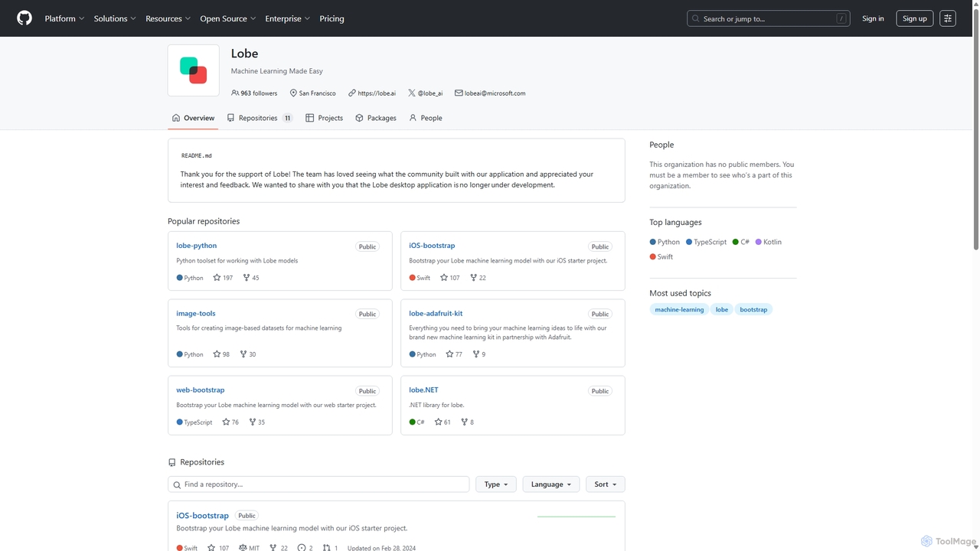The image size is (980, 551).
Task: Click the fork icon on lobe.NET card
Action: coord(464,422)
